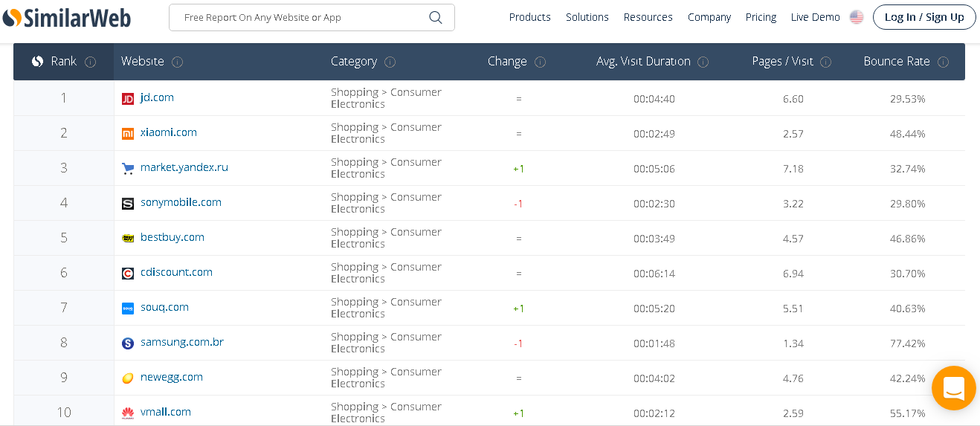Click the Pages / Visit header label
This screenshot has width=980, height=426.
(782, 62)
